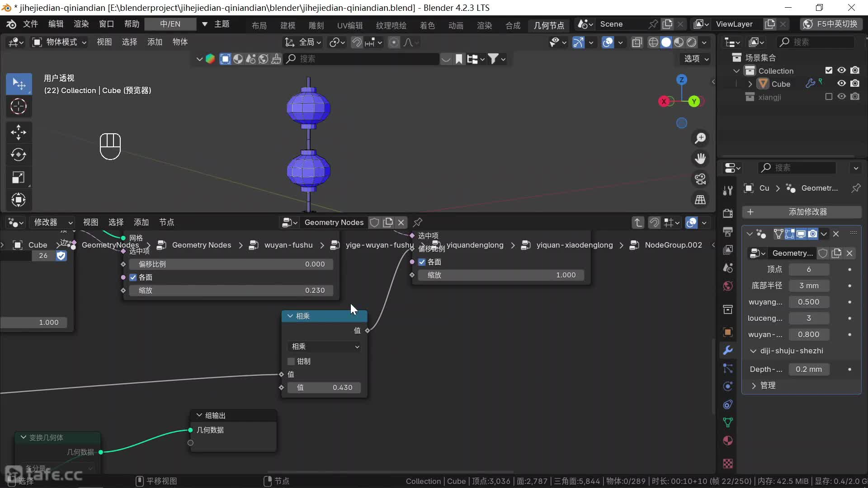Click the camera view icon in viewport
Screen dimensions: 868x488
[x=700, y=179]
